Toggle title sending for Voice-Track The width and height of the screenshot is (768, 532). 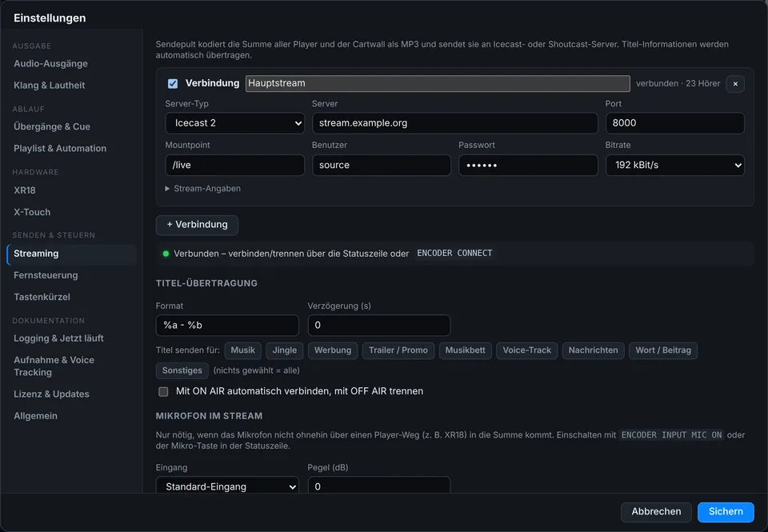pyautogui.click(x=526, y=350)
